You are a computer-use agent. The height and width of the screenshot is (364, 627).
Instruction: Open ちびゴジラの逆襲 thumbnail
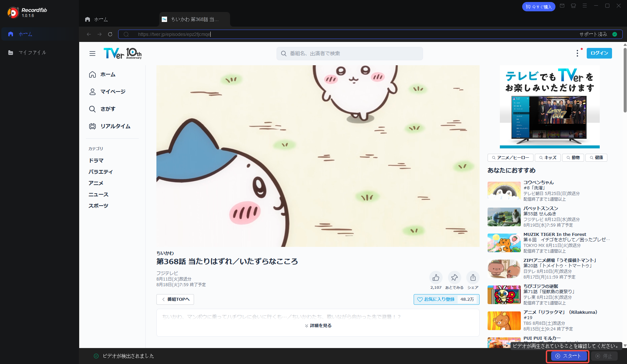point(504,295)
